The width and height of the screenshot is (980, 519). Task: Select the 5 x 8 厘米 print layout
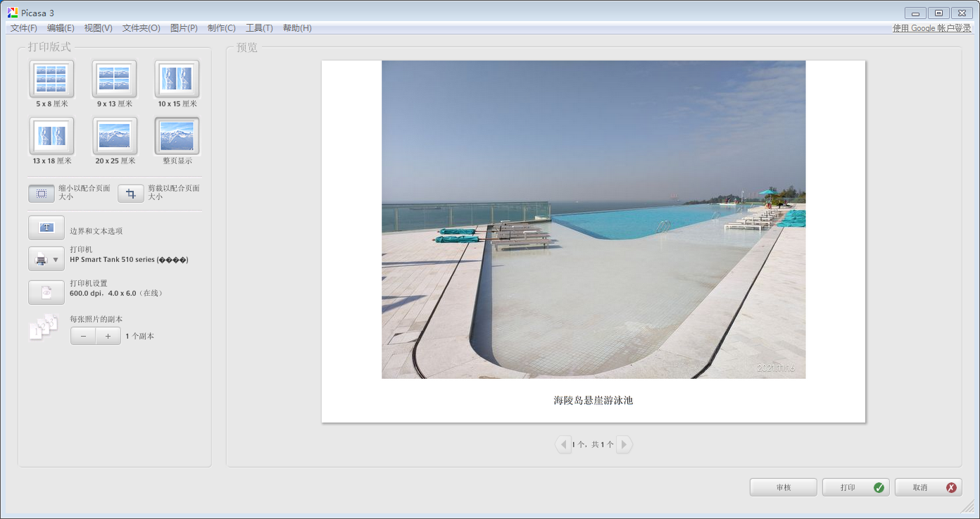click(51, 78)
